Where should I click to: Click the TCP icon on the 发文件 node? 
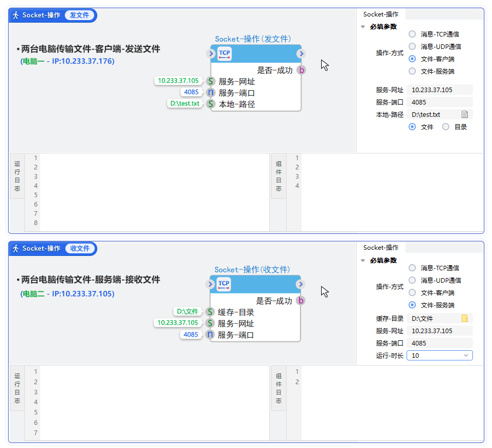point(224,54)
